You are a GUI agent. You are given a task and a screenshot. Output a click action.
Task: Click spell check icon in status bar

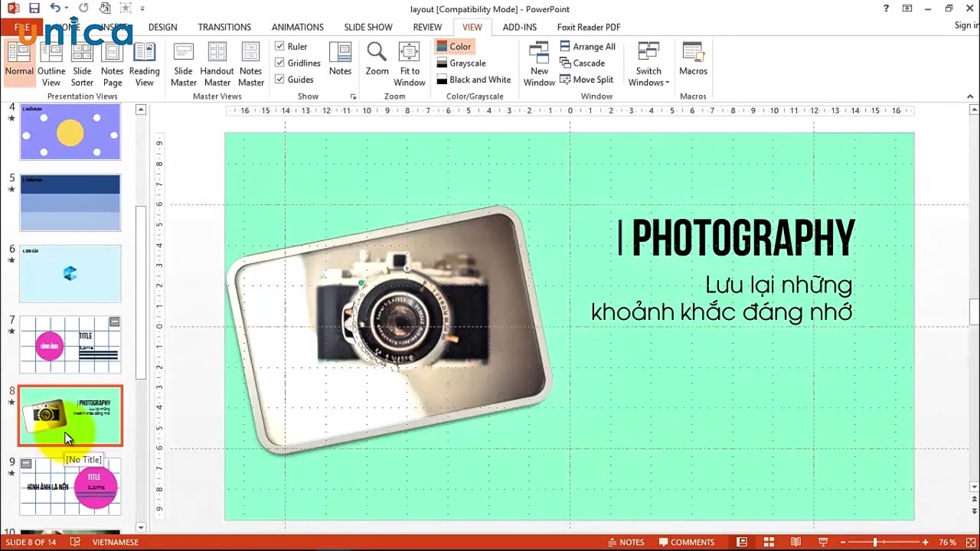[x=75, y=542]
